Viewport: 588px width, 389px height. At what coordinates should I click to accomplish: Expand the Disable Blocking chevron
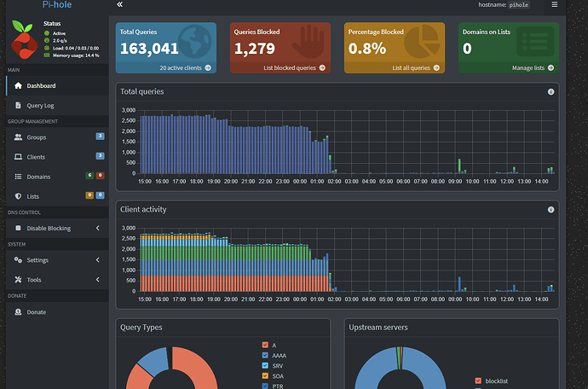(x=97, y=228)
